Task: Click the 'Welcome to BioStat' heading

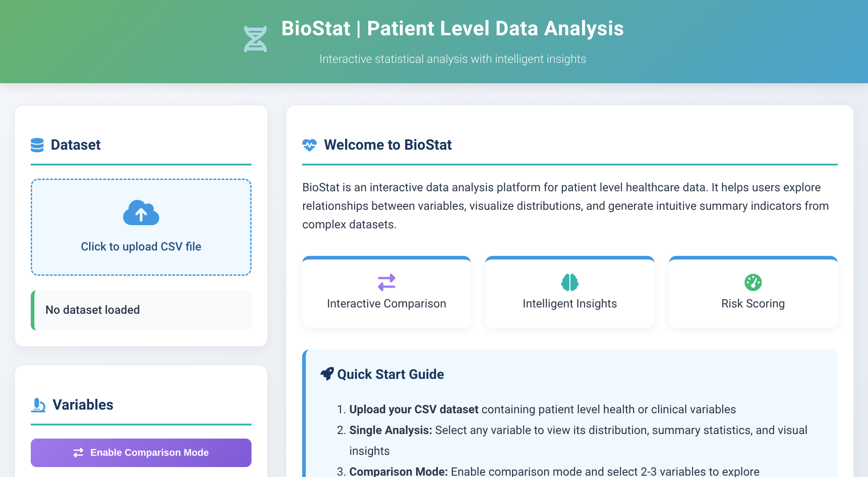Action: (x=388, y=145)
